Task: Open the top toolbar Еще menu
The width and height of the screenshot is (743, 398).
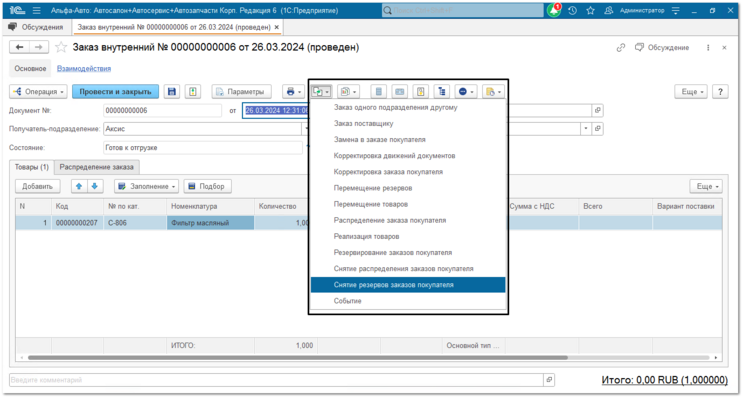Action: point(691,91)
